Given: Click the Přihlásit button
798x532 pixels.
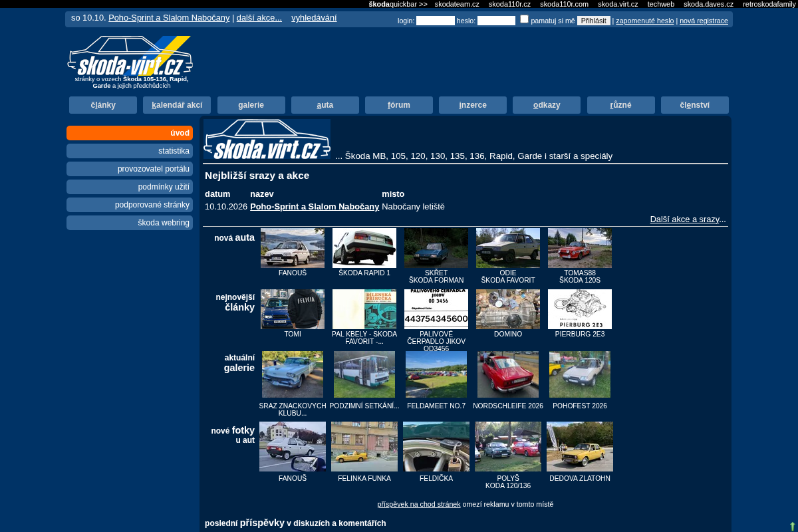Looking at the screenshot, I should 594,21.
